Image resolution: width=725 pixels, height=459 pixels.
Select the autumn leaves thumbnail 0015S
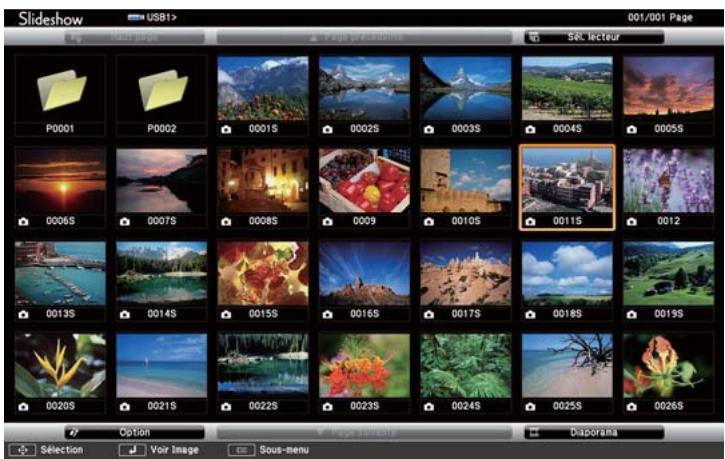263,273
